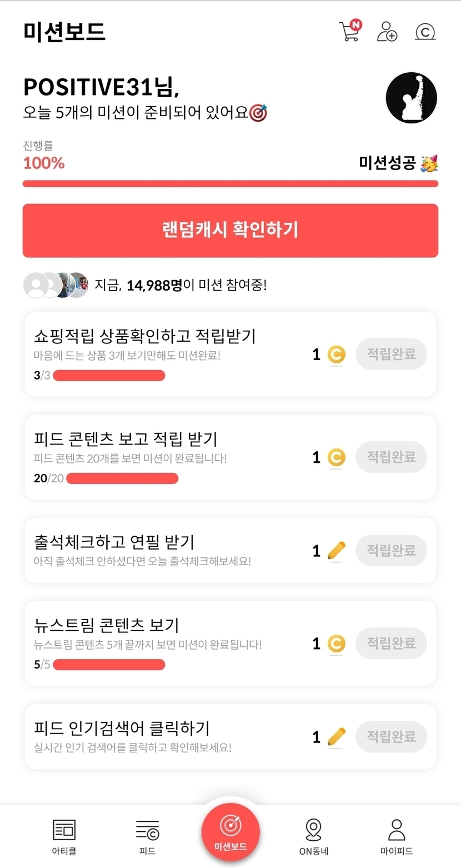The width and height of the screenshot is (461, 868).
Task: Switch to the 피드 tab
Action: pos(147,836)
